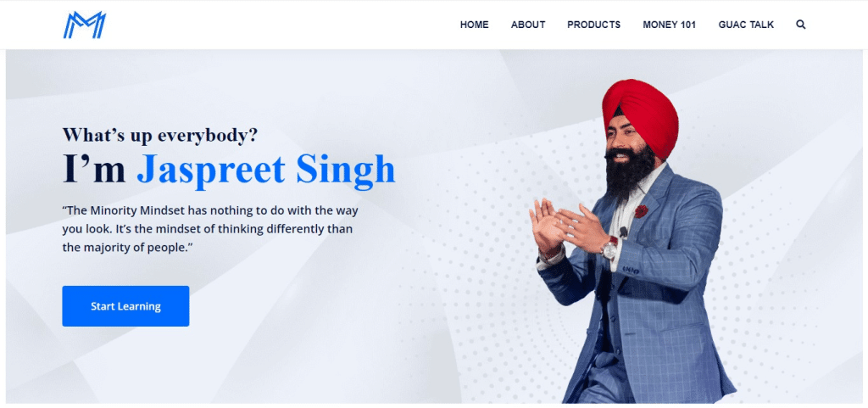The width and height of the screenshot is (868, 408).
Task: Click the red lapel flower on the suit
Action: click(641, 211)
